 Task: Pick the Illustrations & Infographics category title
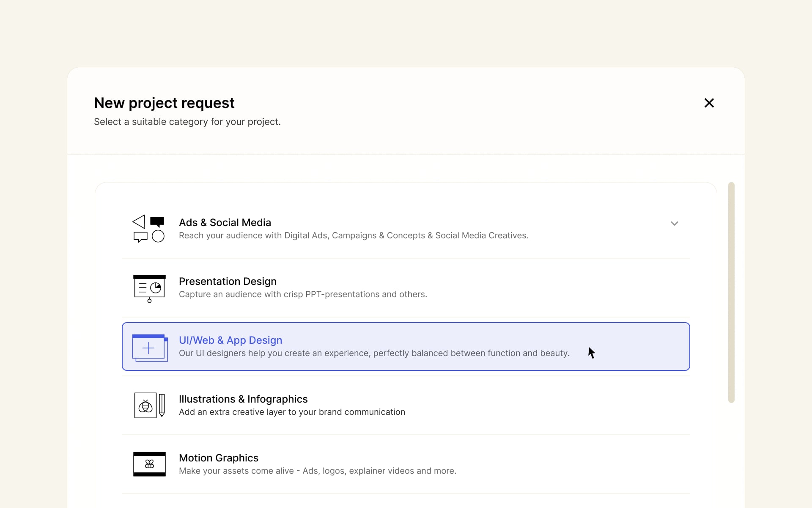pyautogui.click(x=243, y=399)
